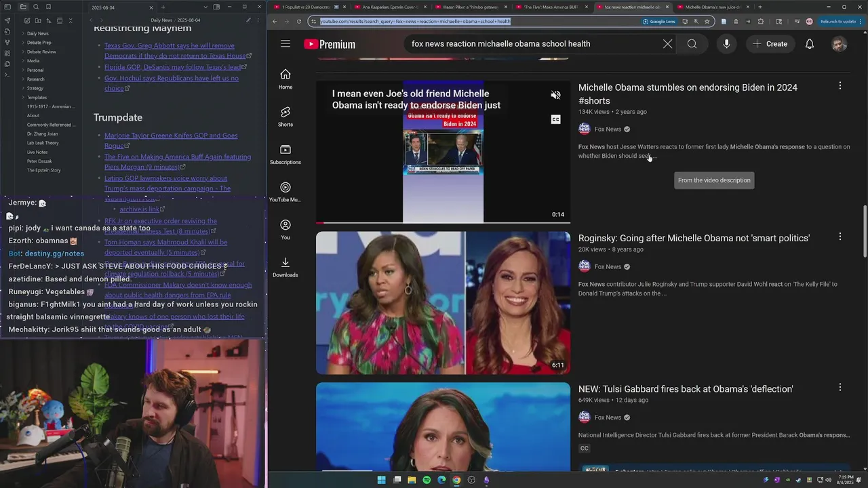Open Obsidian search magnifier icon
The width and height of the screenshot is (868, 488).
point(36,7)
